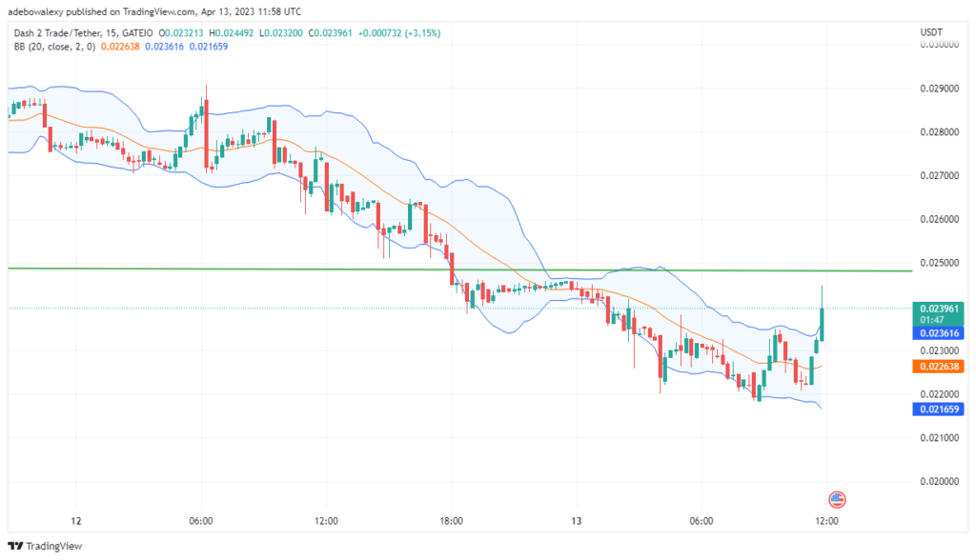
Task: Click the change value +0.000732 (+3.15%)
Action: [399, 33]
